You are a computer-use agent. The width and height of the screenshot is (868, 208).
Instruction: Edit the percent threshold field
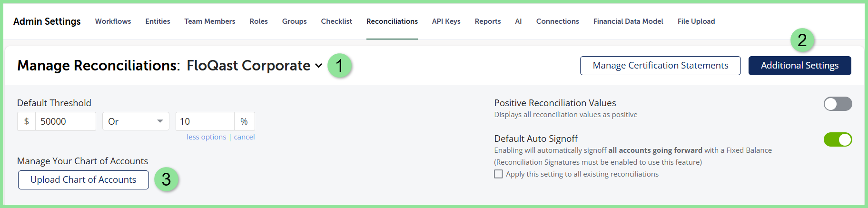pos(205,121)
